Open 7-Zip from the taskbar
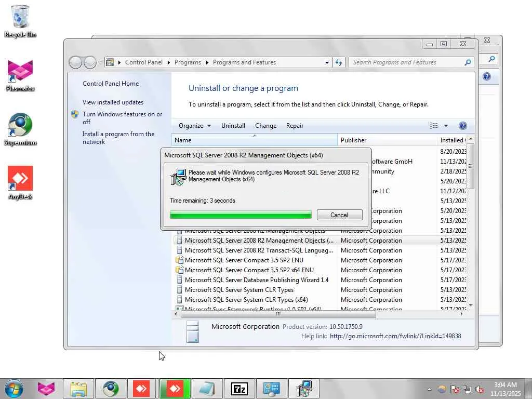Viewport: 532px width, 399px height. pyautogui.click(x=239, y=389)
